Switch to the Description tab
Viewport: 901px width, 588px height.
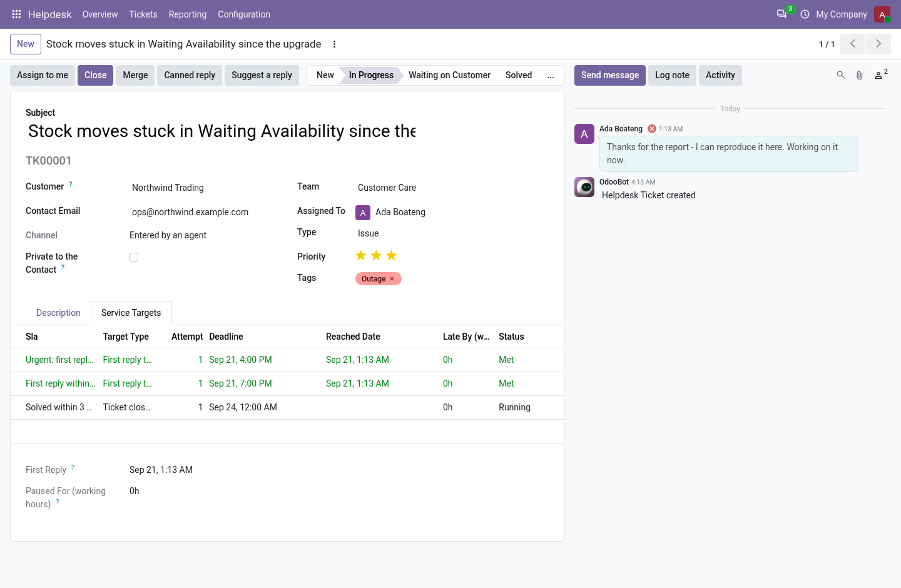coord(58,313)
